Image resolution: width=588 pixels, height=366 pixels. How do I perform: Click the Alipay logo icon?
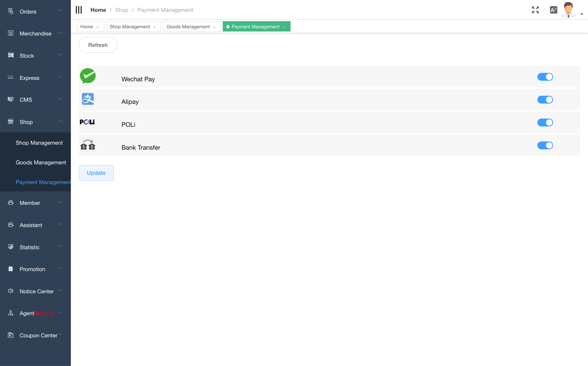coord(88,99)
